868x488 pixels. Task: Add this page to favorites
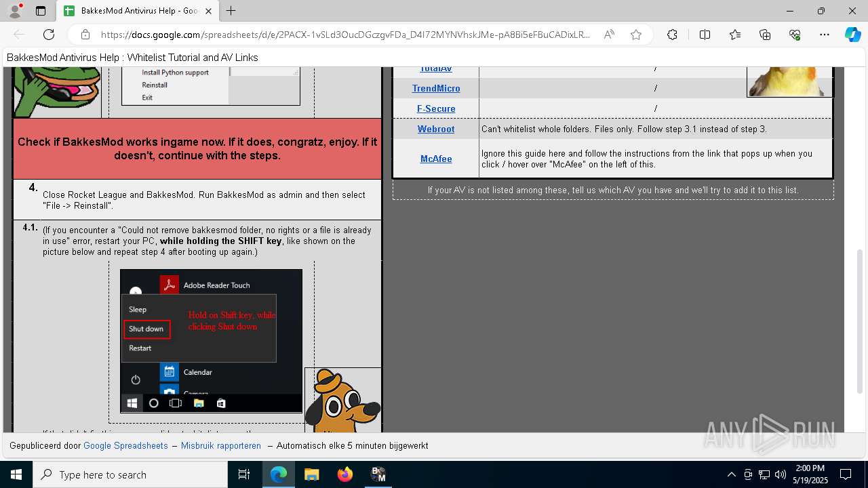click(636, 35)
